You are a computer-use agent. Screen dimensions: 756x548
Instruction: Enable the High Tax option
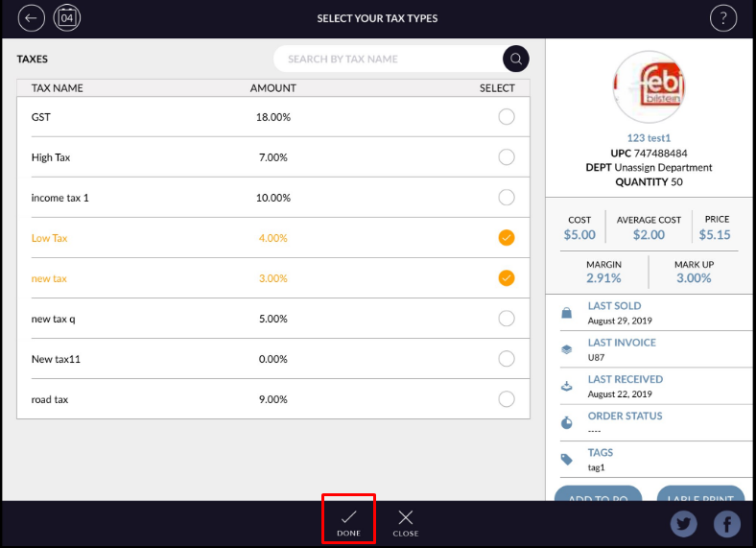(x=507, y=157)
